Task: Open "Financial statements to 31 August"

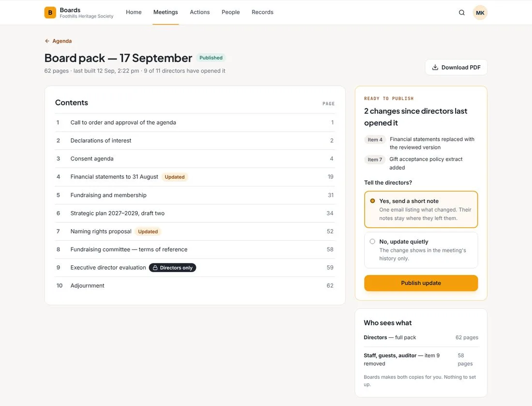Action: tap(195, 177)
